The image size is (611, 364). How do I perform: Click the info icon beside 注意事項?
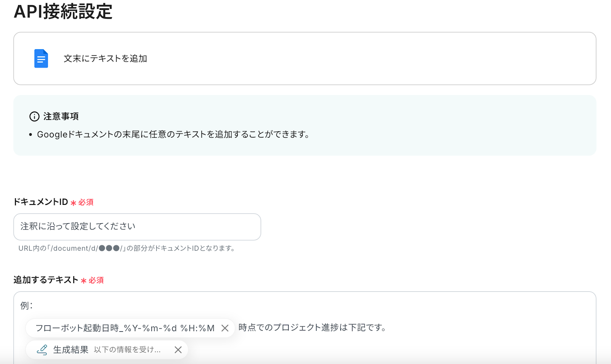[x=34, y=116]
